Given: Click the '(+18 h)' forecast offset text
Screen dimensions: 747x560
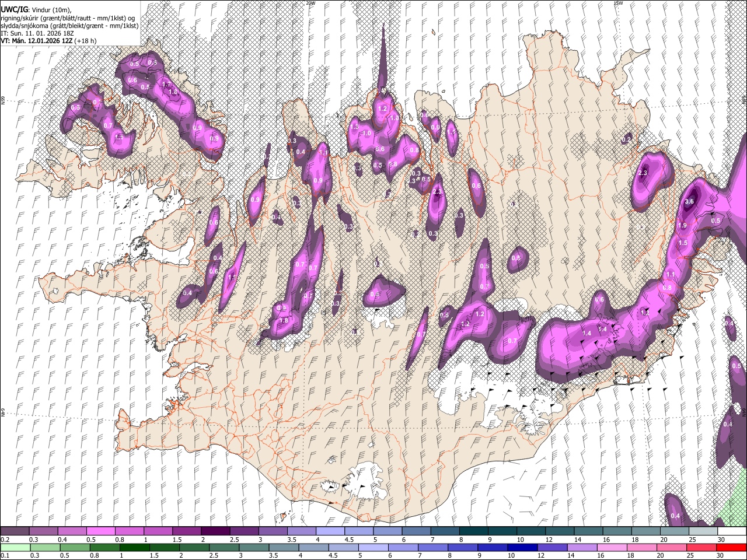Looking at the screenshot, I should click(x=85, y=41).
